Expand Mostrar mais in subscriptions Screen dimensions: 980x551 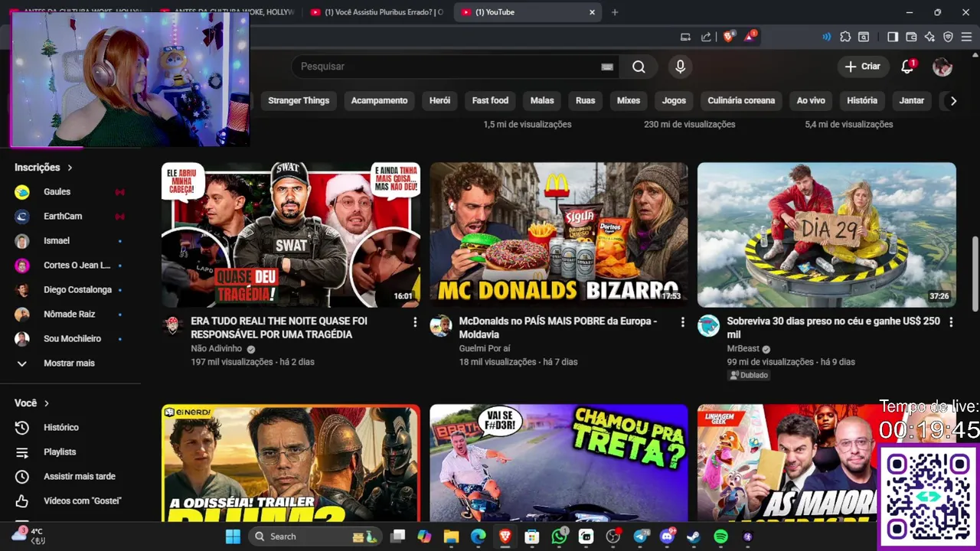(x=70, y=363)
